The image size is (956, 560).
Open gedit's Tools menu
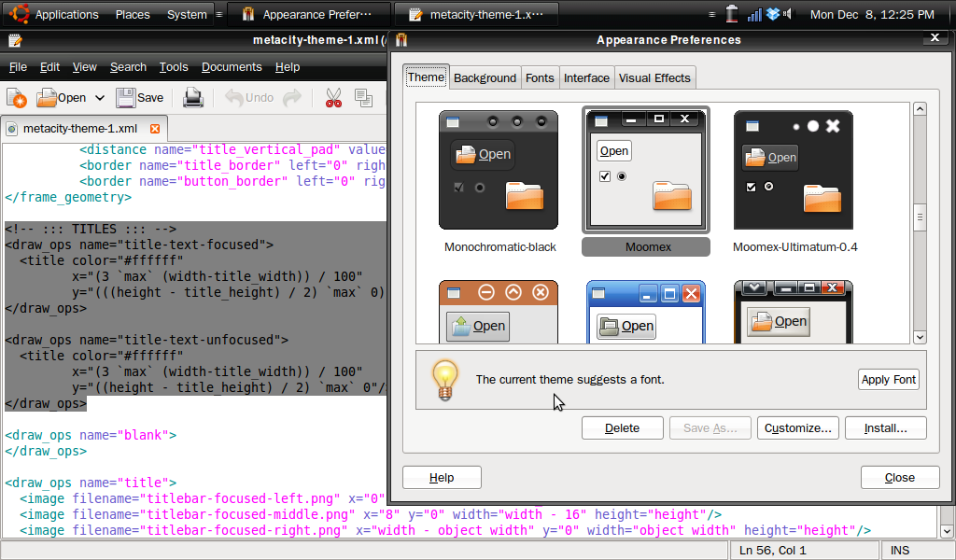pos(174,67)
